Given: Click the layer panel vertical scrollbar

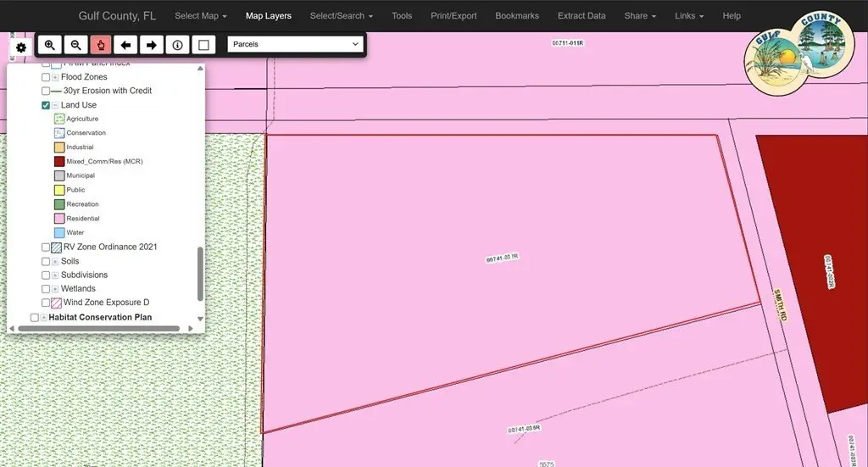Looking at the screenshot, I should point(201,273).
